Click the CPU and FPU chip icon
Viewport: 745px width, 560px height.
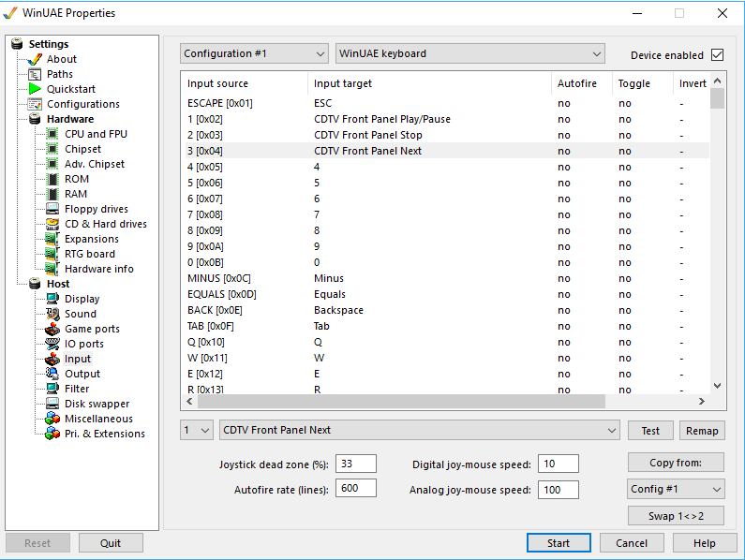[52, 134]
